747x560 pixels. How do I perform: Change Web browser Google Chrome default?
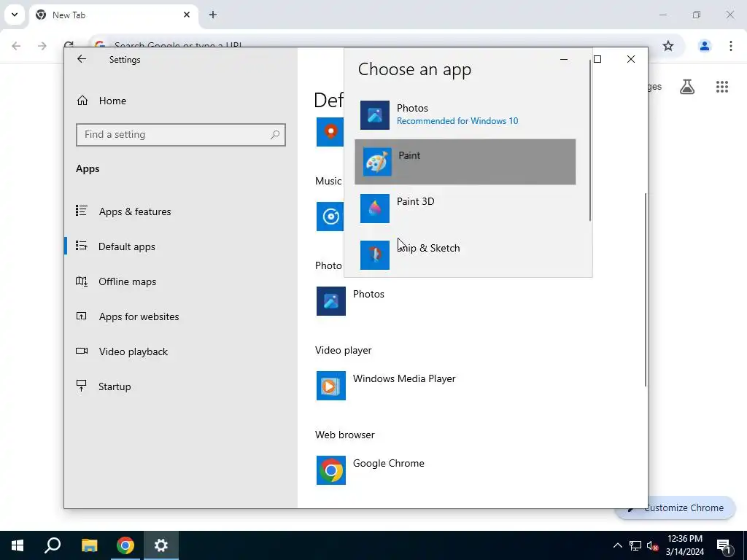370,470
